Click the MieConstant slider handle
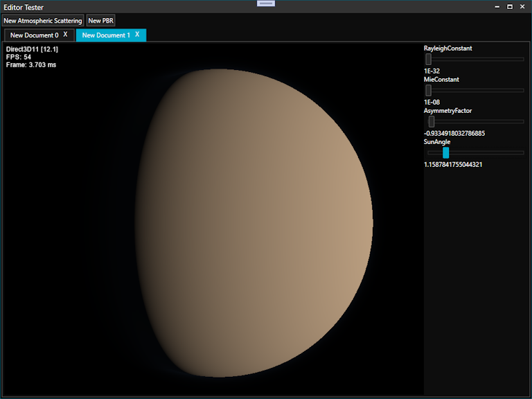The width and height of the screenshot is (532, 399). pyautogui.click(x=428, y=90)
